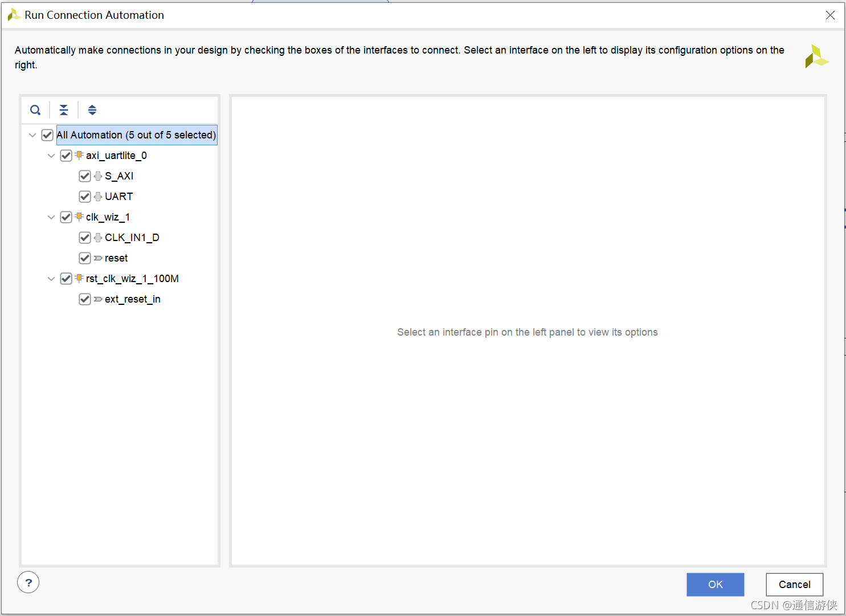Collapse the rst_clk_wiz_1_100M node
846x616 pixels.
tap(51, 279)
